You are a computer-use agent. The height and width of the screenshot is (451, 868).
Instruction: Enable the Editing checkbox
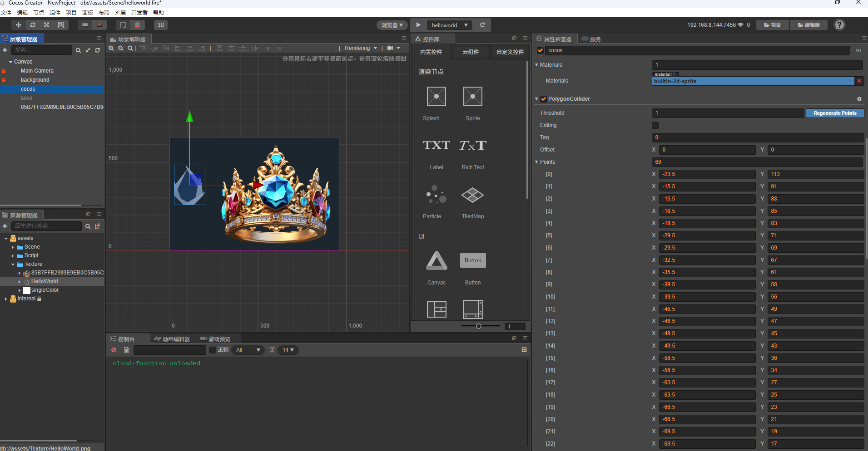click(x=655, y=125)
